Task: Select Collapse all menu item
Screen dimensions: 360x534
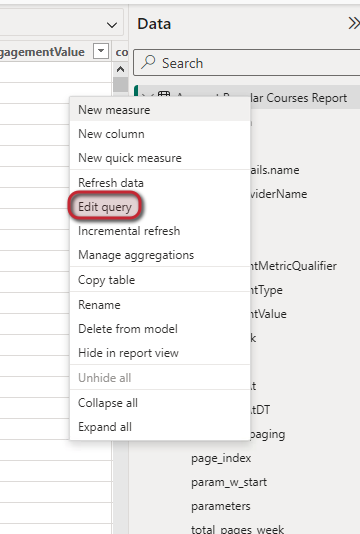Action: (160, 403)
